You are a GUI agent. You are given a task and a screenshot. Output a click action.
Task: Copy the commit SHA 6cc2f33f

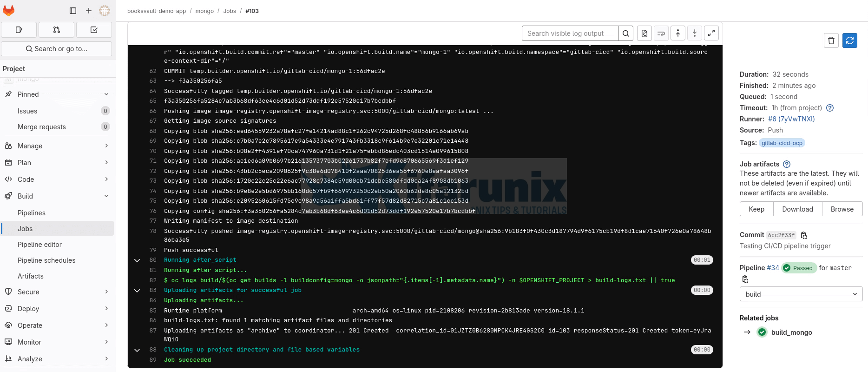[x=804, y=235]
